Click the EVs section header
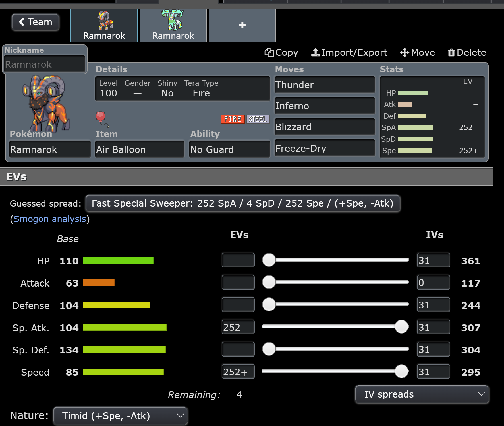Image resolution: width=504 pixels, height=426 pixels. click(x=246, y=177)
